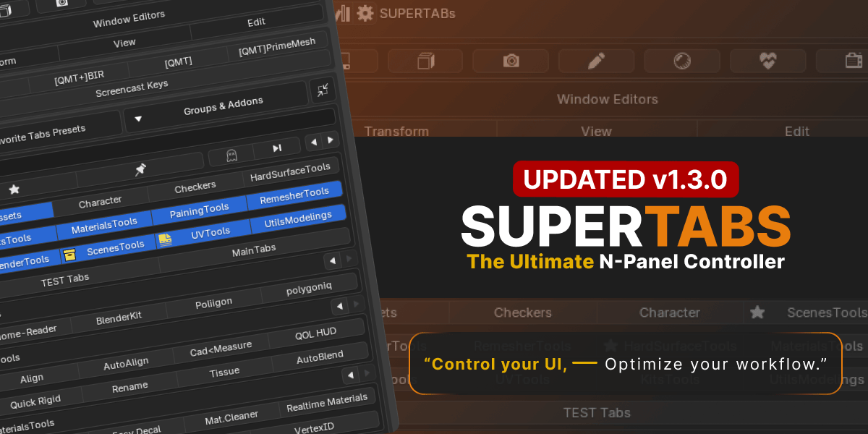The width and height of the screenshot is (868, 434).
Task: Click the left arrow beside MainTabs
Action: (x=333, y=261)
